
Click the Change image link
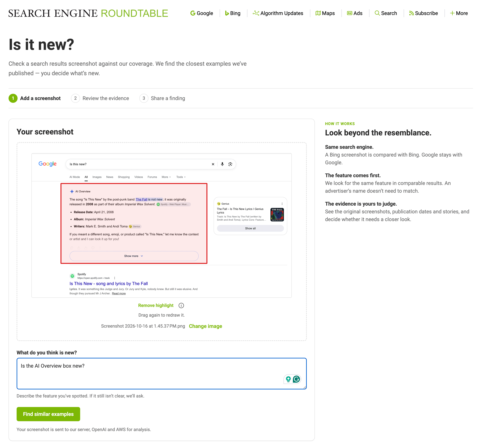205,326
